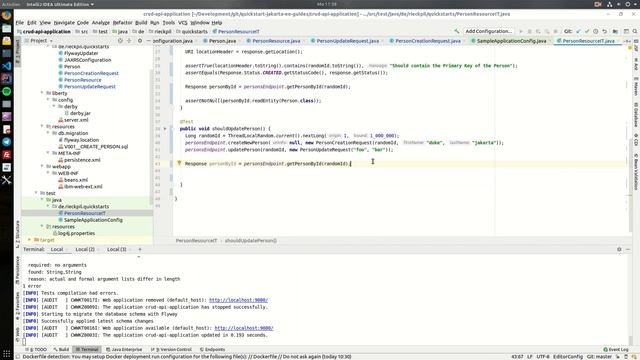Open the Java Enterprise tool window button
The width and height of the screenshot is (640, 360).
click(124, 349)
